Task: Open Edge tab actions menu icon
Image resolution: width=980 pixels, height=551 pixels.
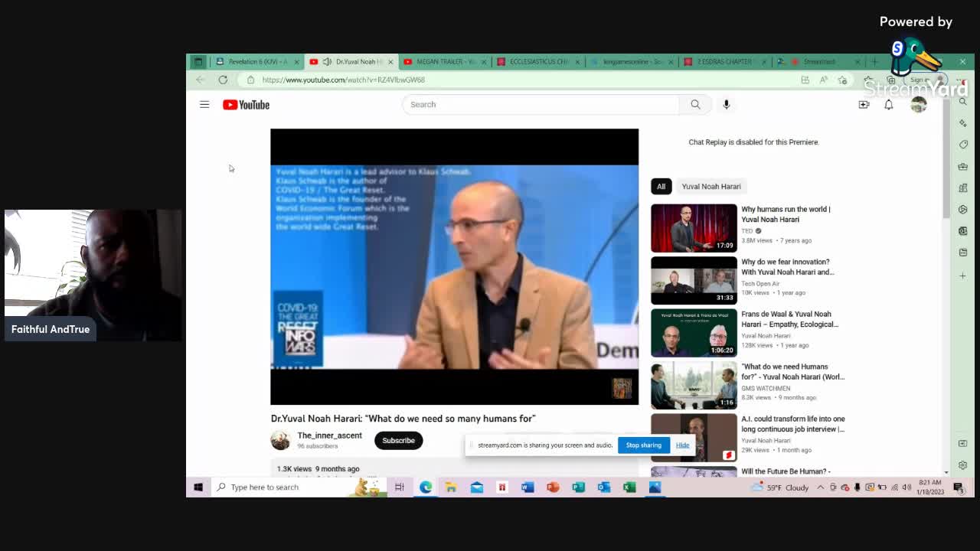Action: point(198,62)
